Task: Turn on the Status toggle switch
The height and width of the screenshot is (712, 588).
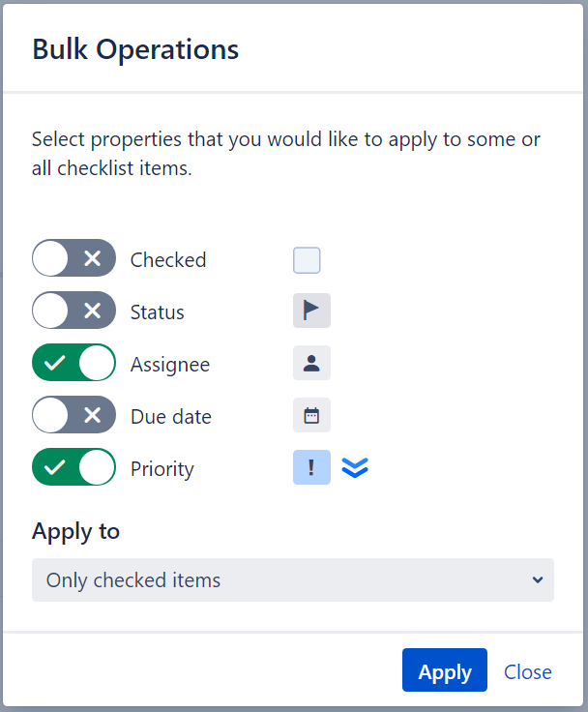Action: [73, 311]
